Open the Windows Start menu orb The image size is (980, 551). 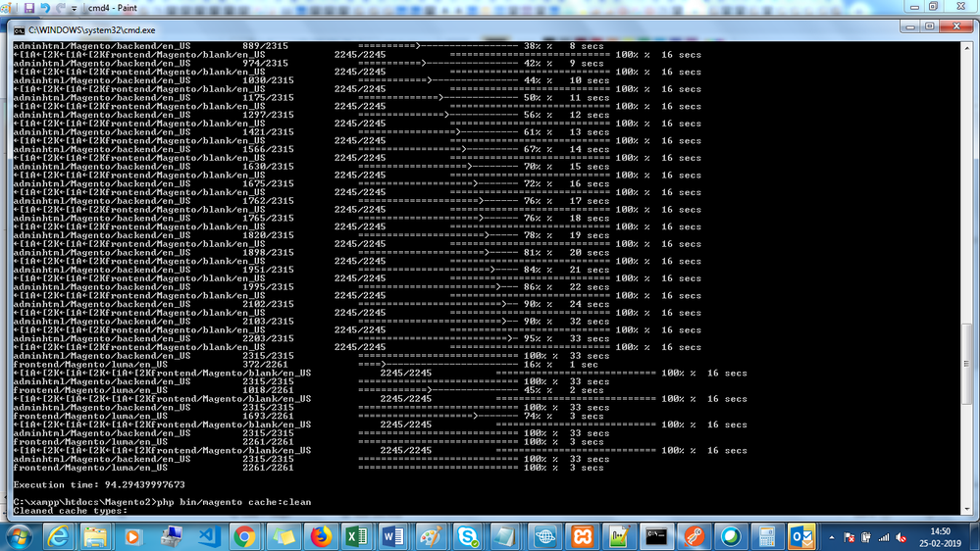pyautogui.click(x=20, y=536)
